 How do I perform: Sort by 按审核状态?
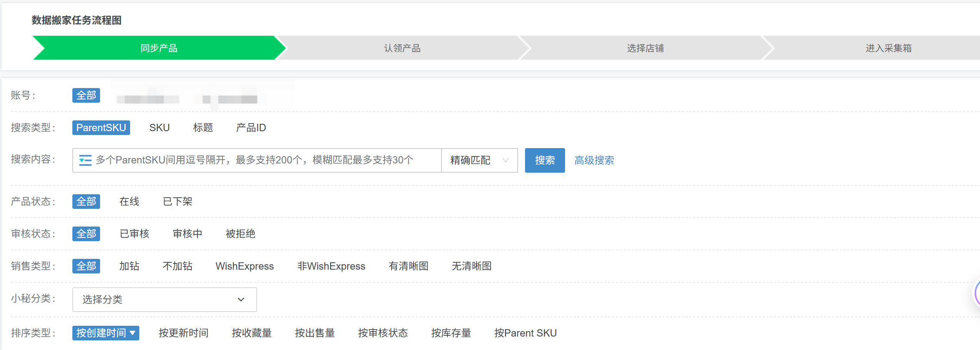point(383,333)
